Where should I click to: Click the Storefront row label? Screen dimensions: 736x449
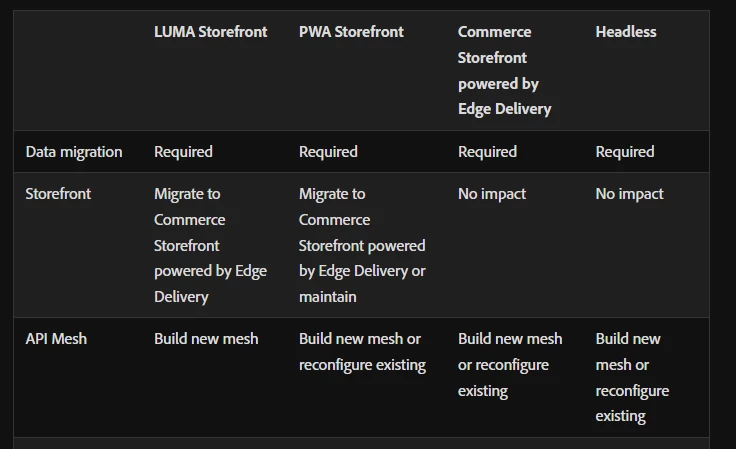(58, 194)
